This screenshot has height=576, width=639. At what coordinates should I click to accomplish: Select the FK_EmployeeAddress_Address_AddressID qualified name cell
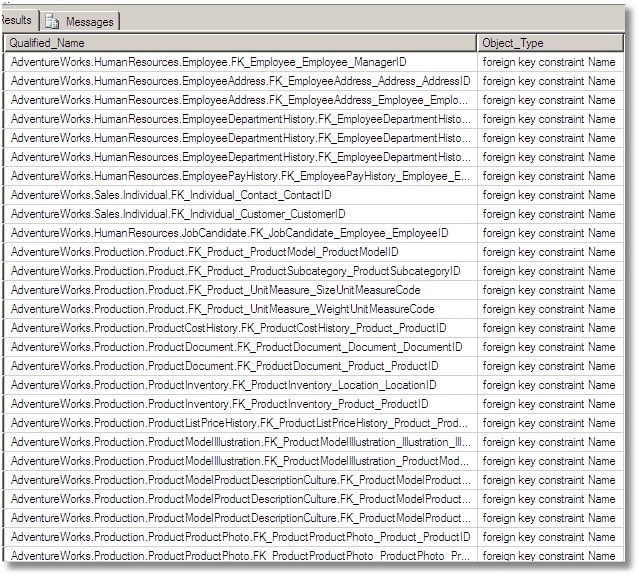(x=240, y=81)
